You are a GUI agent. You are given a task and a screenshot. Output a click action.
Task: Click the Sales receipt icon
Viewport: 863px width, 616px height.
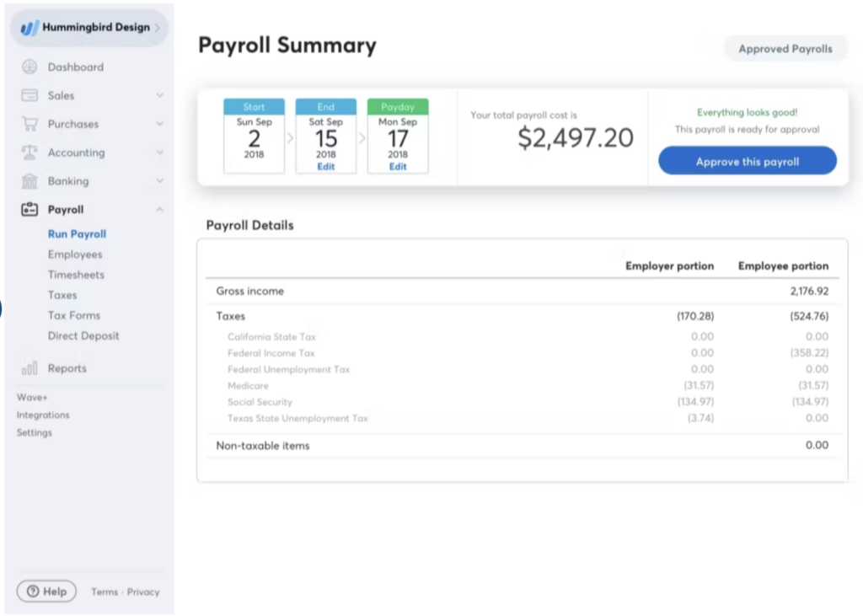coord(29,95)
